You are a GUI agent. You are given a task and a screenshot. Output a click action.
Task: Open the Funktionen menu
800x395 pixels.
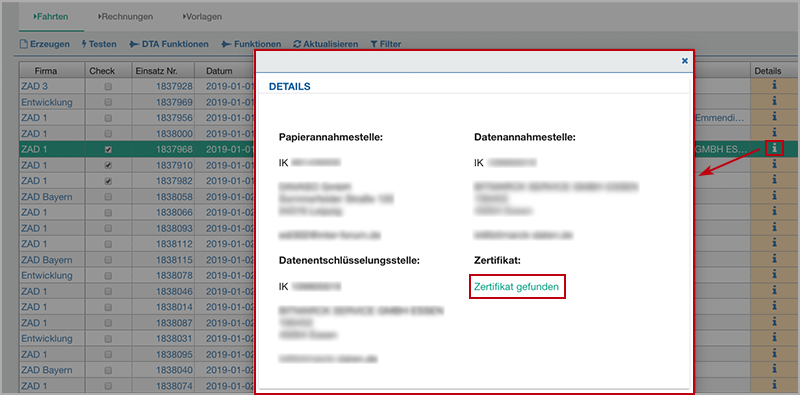coord(251,44)
